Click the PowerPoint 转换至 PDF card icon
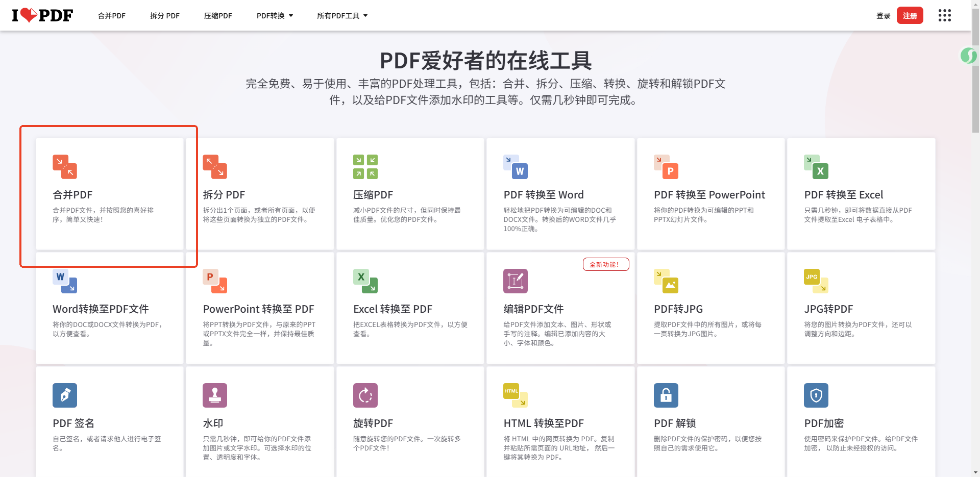 [215, 281]
